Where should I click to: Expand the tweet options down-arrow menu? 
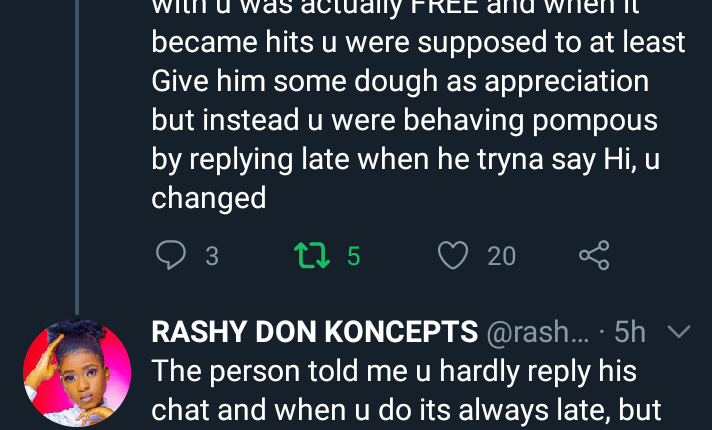678,331
